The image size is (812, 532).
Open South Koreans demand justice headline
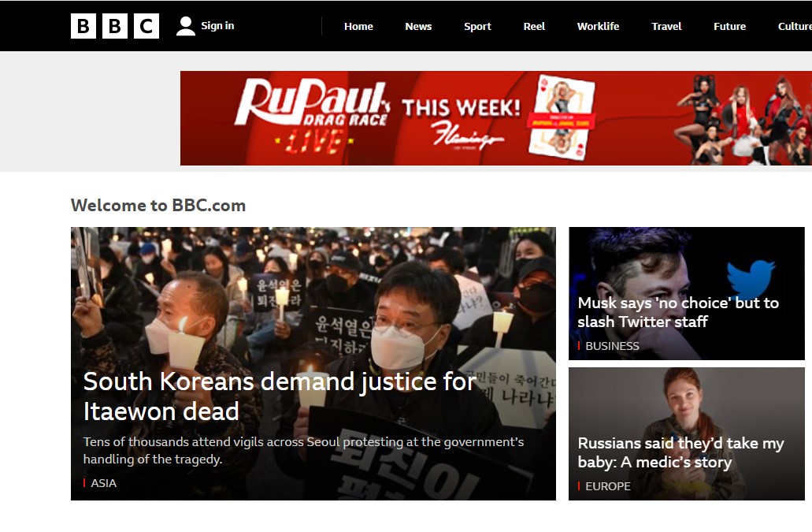pyautogui.click(x=280, y=396)
